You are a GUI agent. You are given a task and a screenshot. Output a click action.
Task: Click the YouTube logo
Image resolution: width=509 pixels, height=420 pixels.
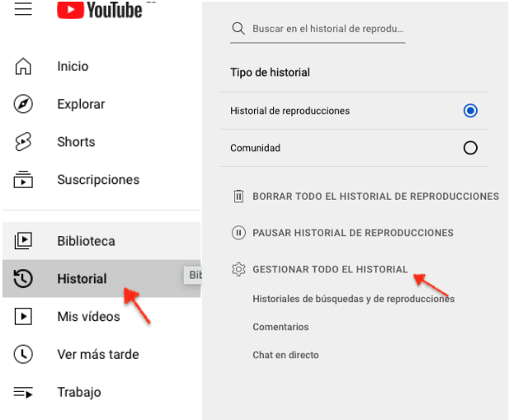coord(100,10)
